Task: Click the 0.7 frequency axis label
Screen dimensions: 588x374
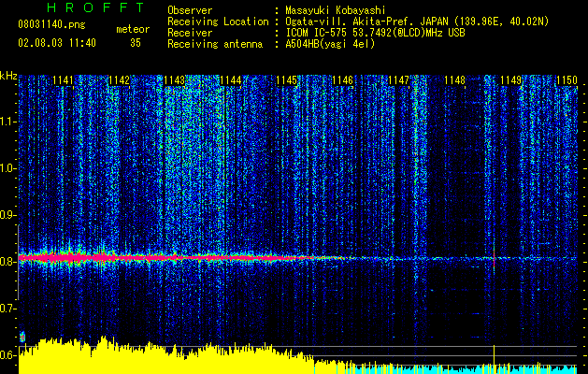Action: pyautogui.click(x=7, y=309)
